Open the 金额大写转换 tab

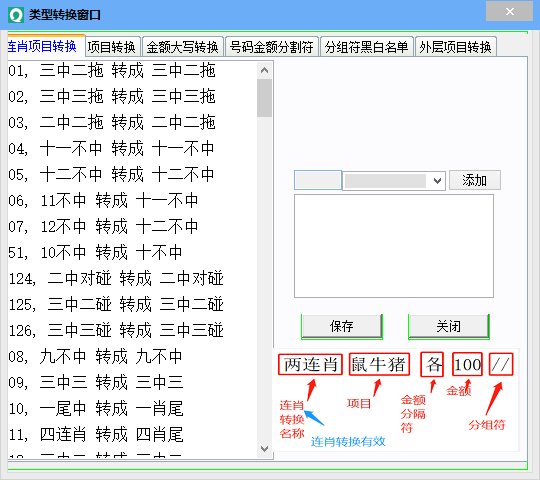coord(183,47)
